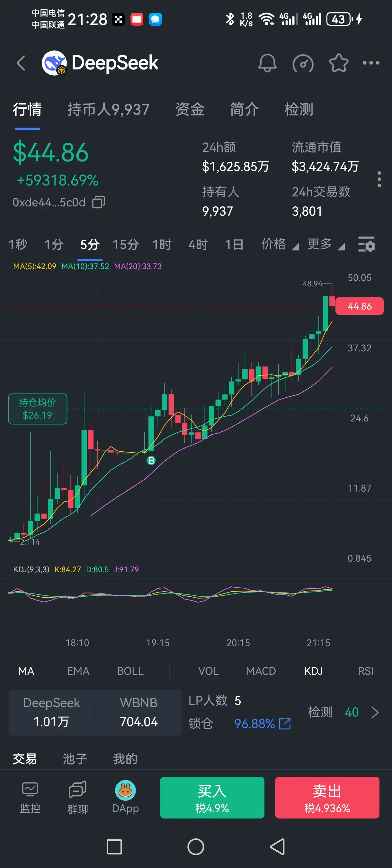The image size is (392, 868).
Task: Tap Android recent apps square button
Action: (x=114, y=847)
